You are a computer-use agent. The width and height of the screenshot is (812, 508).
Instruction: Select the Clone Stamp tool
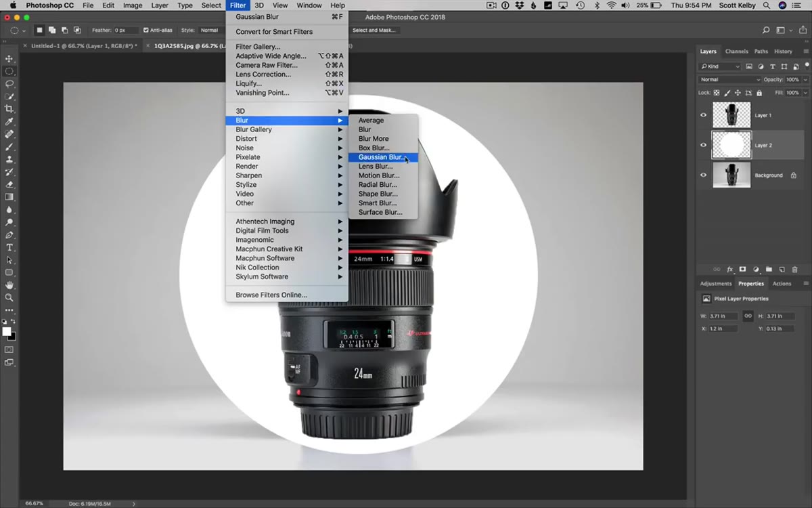coord(9,159)
